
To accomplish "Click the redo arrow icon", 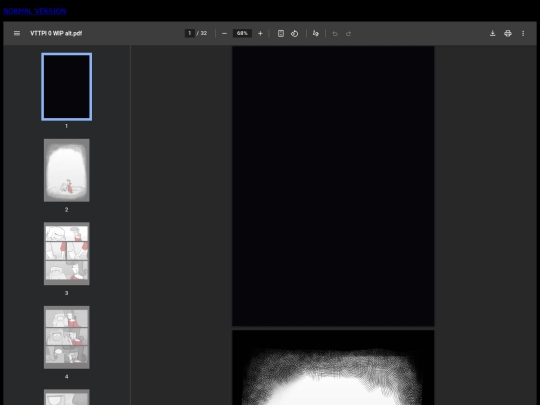I will (349, 34).
